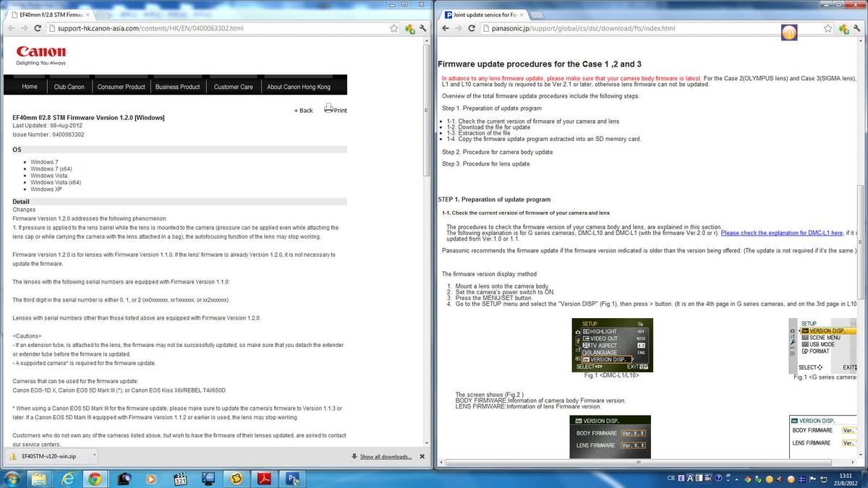
Task: Open the Business Product menu
Action: pyautogui.click(x=177, y=87)
